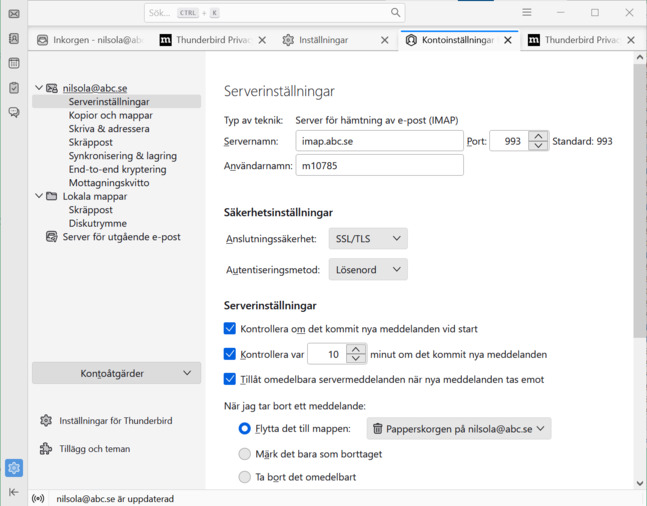Select Diskutrymme under Lokala mappar
This screenshot has height=506, width=647.
(x=97, y=223)
